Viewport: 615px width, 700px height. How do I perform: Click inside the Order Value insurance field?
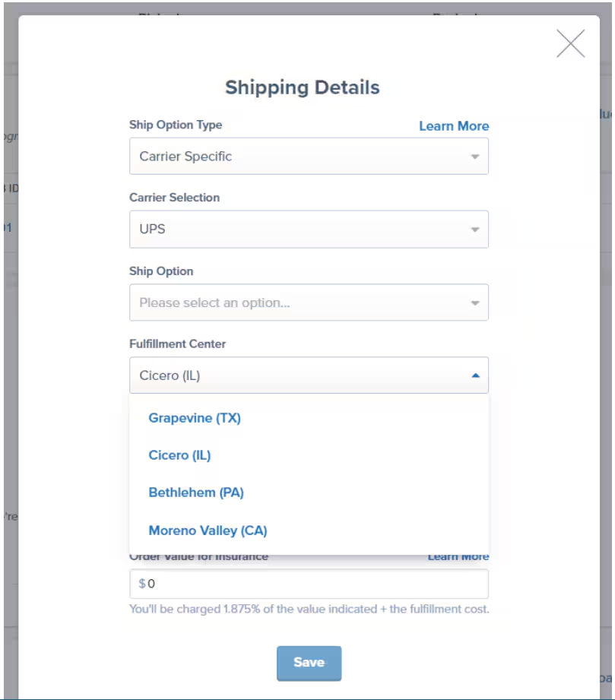309,584
